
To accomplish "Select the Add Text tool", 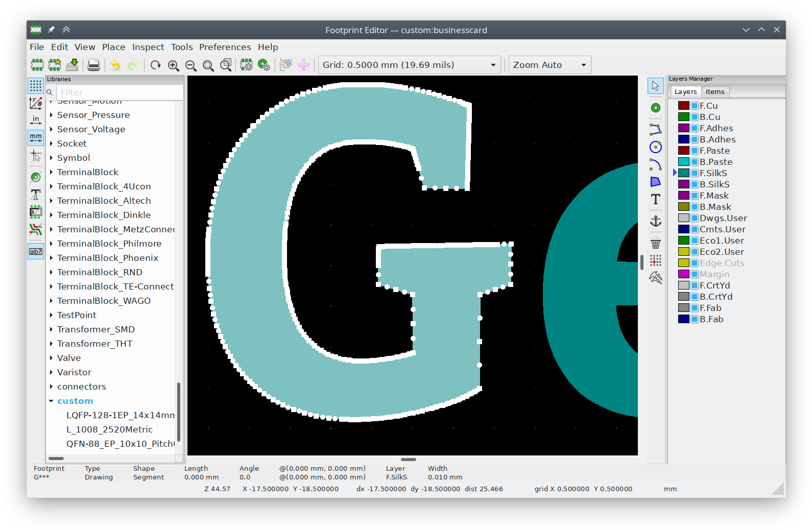I will pyautogui.click(x=656, y=199).
